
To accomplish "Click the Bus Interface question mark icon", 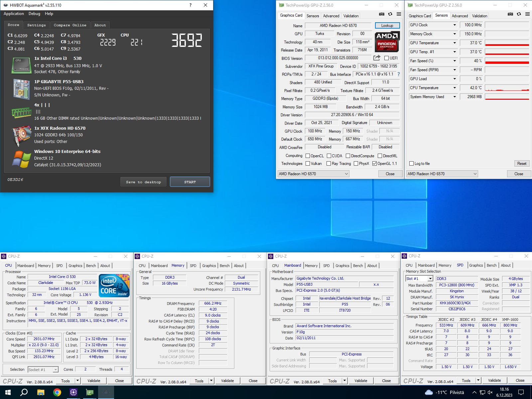I will tap(398, 74).
